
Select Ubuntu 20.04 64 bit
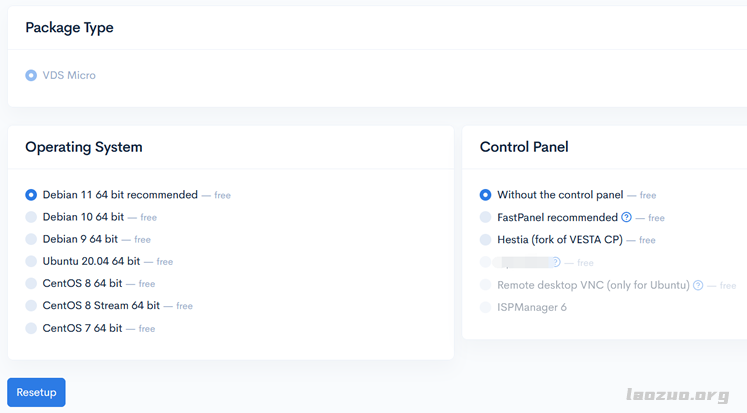point(31,261)
